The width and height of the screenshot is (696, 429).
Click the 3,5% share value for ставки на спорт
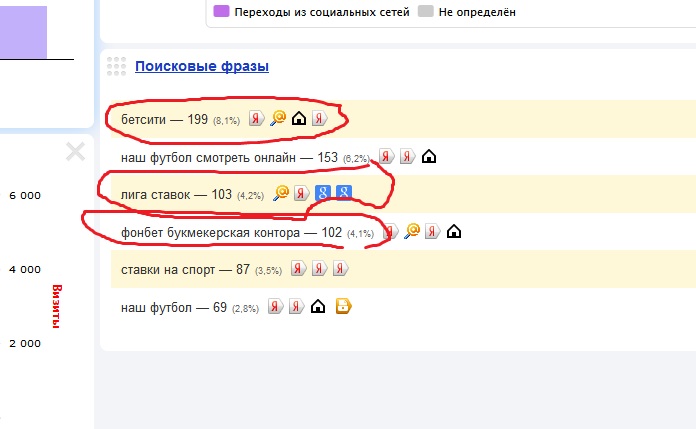pyautogui.click(x=268, y=270)
